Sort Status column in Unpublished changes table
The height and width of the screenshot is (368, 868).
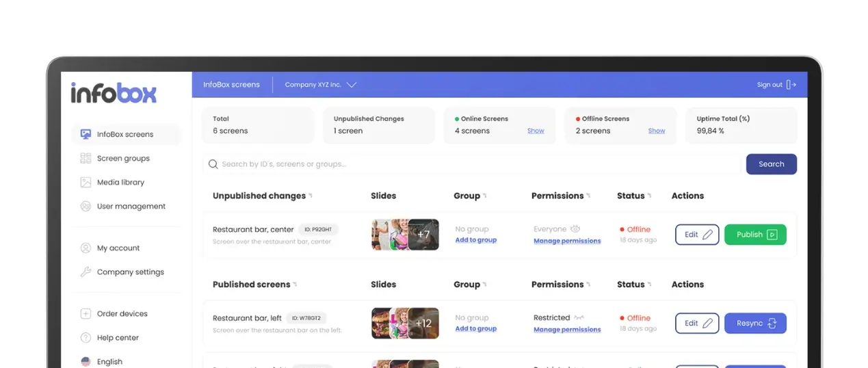[649, 196]
